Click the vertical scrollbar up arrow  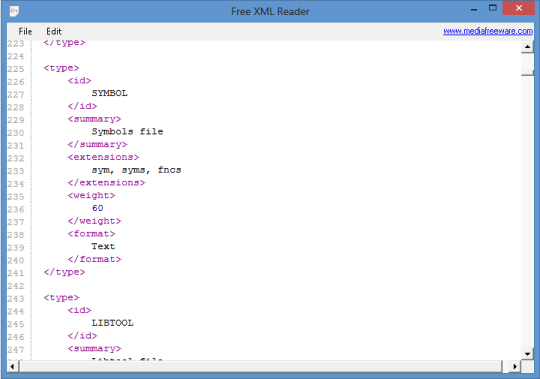pyautogui.click(x=527, y=46)
